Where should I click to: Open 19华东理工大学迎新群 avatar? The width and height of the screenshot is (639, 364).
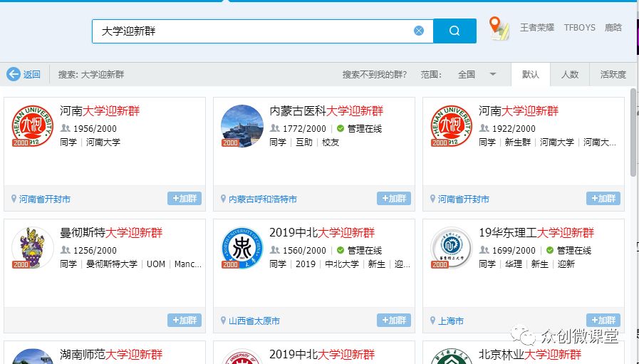click(x=452, y=247)
